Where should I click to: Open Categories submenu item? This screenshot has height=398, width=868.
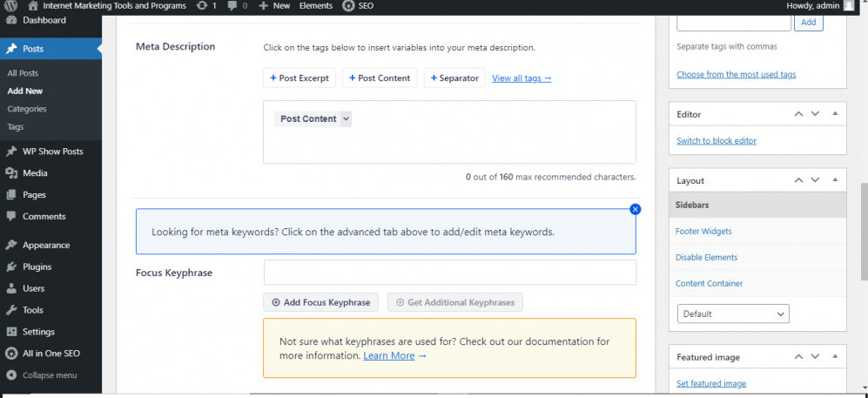click(27, 109)
